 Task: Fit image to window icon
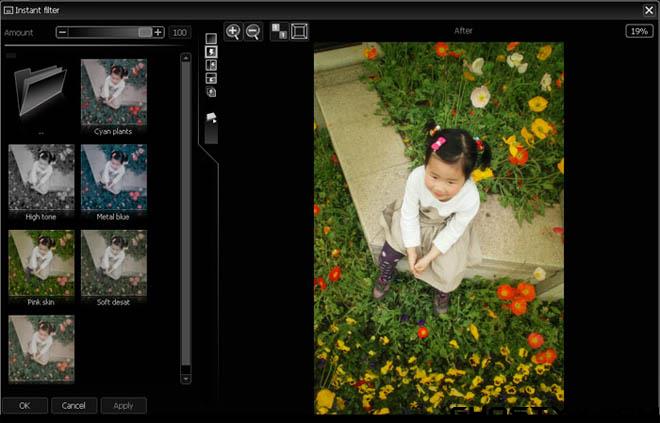tap(299, 32)
